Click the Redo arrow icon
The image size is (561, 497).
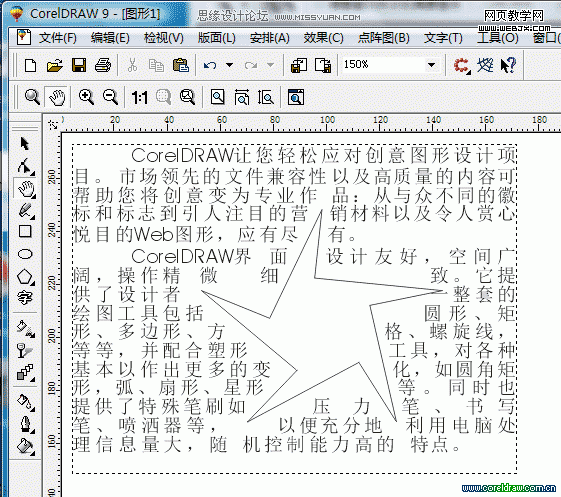click(x=251, y=65)
